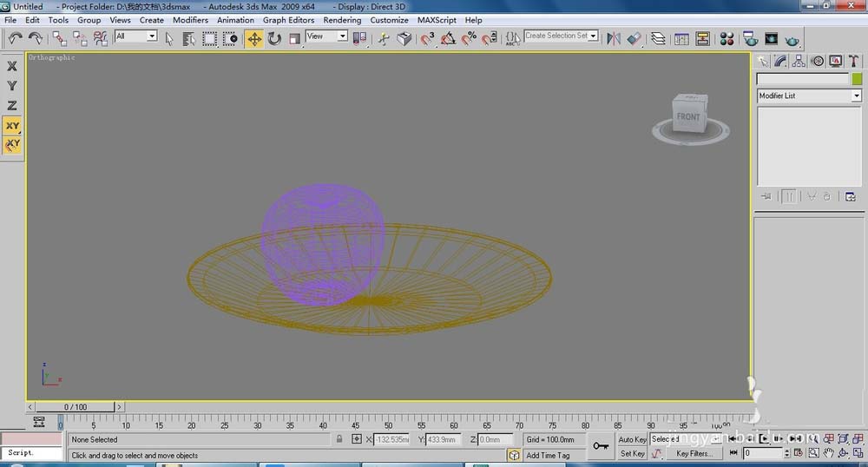Image resolution: width=868 pixels, height=467 pixels.
Task: Toggle the Percent Snap icon
Action: coord(469,38)
